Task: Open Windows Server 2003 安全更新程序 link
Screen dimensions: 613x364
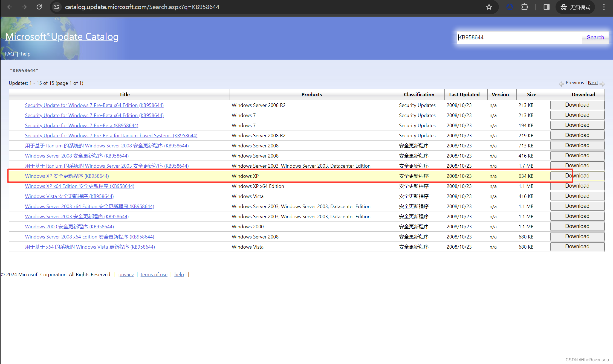Action: tap(77, 217)
